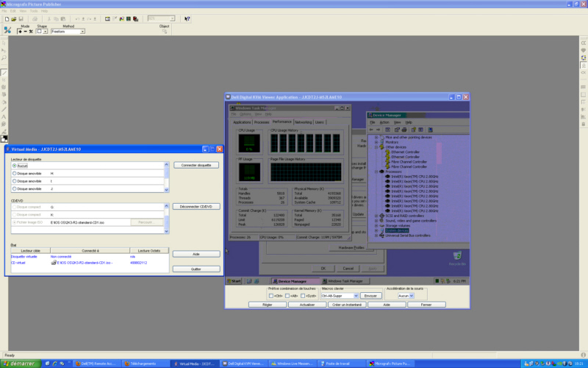Click the red camera icon in Picture Publisher toolbar
Image resolution: width=588 pixels, height=368 pixels.
coord(136,19)
